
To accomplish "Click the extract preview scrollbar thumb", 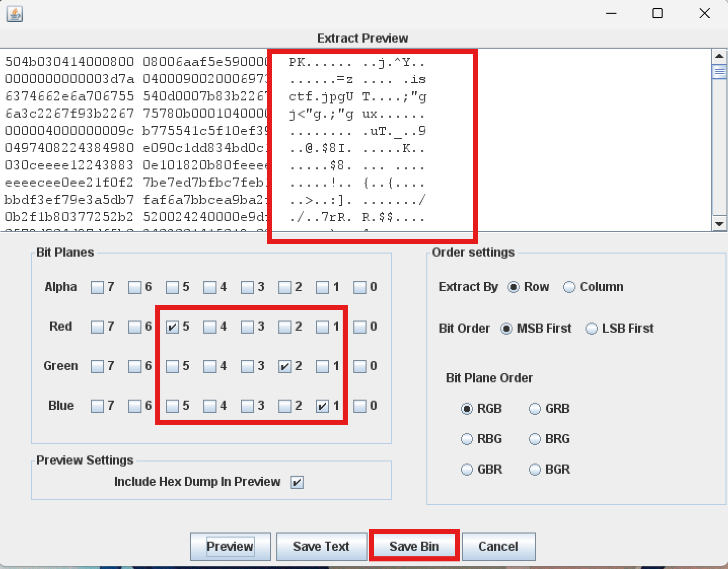I will [719, 72].
